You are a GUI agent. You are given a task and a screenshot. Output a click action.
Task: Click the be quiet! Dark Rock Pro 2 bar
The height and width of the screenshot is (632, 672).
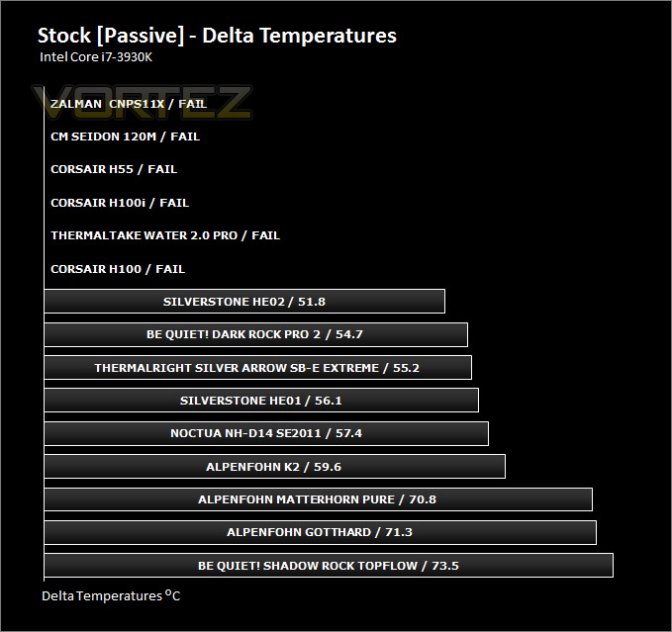(x=256, y=334)
